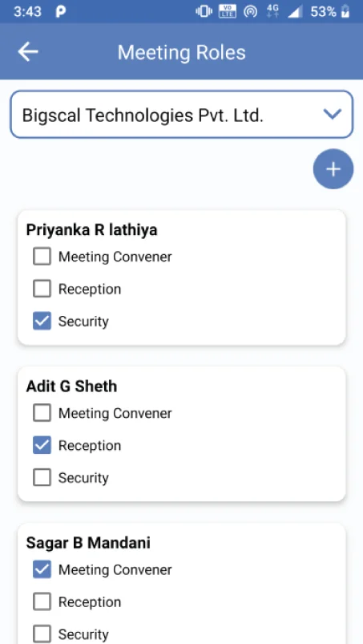Uncheck Security for Priyanka R lathiya
The width and height of the screenshot is (363, 644).
click(42, 321)
